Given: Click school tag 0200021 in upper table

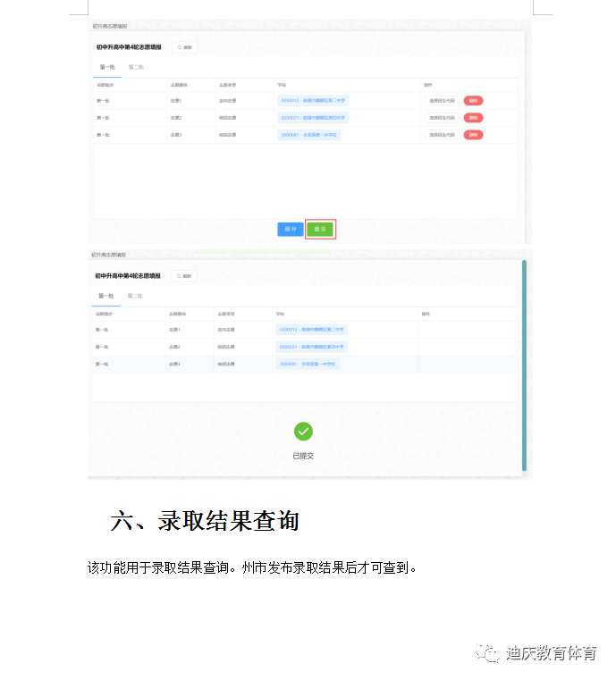Looking at the screenshot, I should [313, 118].
